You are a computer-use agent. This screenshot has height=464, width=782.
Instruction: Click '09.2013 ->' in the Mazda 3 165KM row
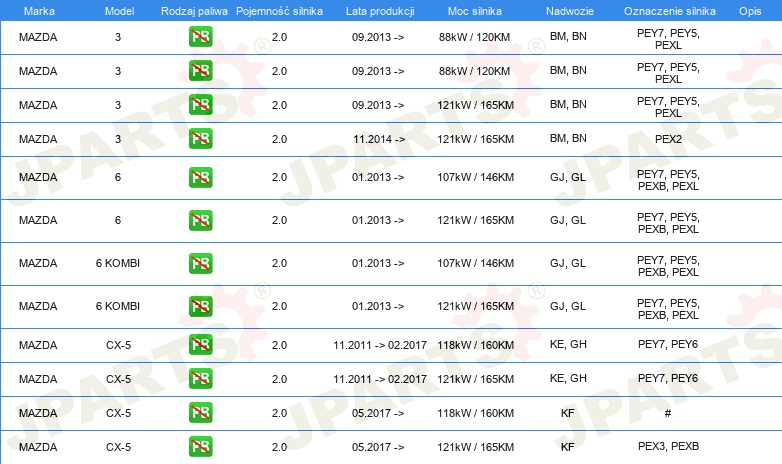point(378,105)
